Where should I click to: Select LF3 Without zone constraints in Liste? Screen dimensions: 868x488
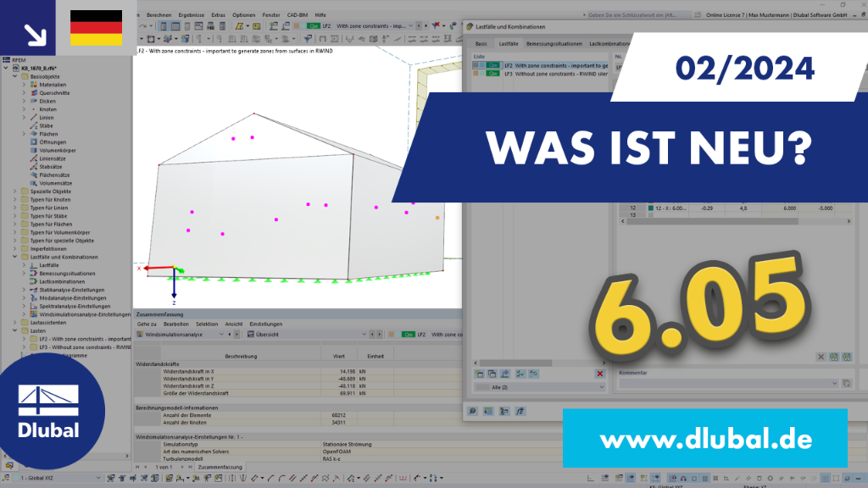coord(540,74)
